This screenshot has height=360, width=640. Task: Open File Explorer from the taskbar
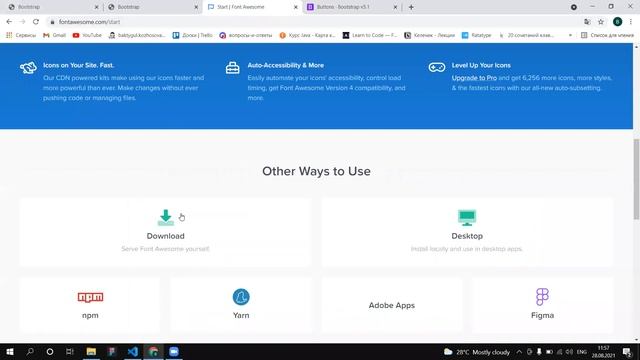click(x=91, y=351)
